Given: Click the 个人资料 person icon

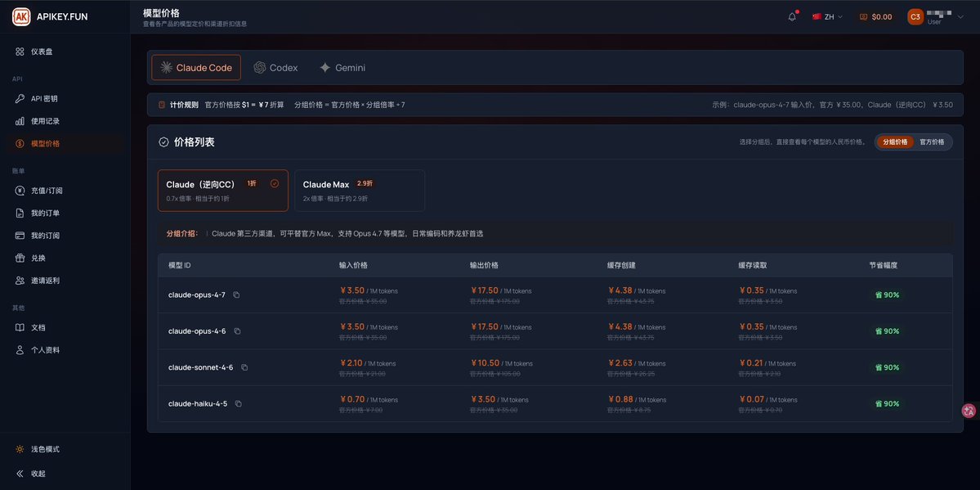Looking at the screenshot, I should tap(20, 350).
